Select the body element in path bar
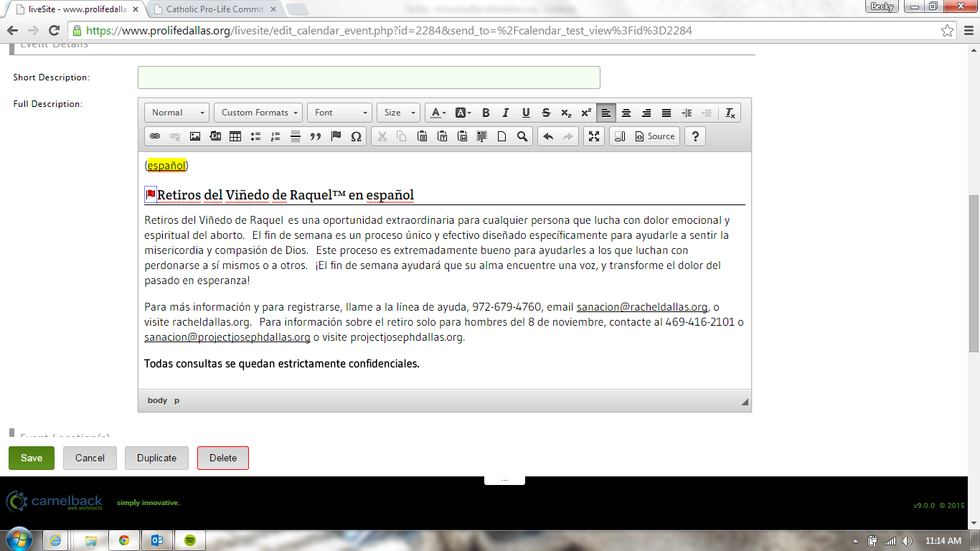Image resolution: width=980 pixels, height=551 pixels. [157, 400]
